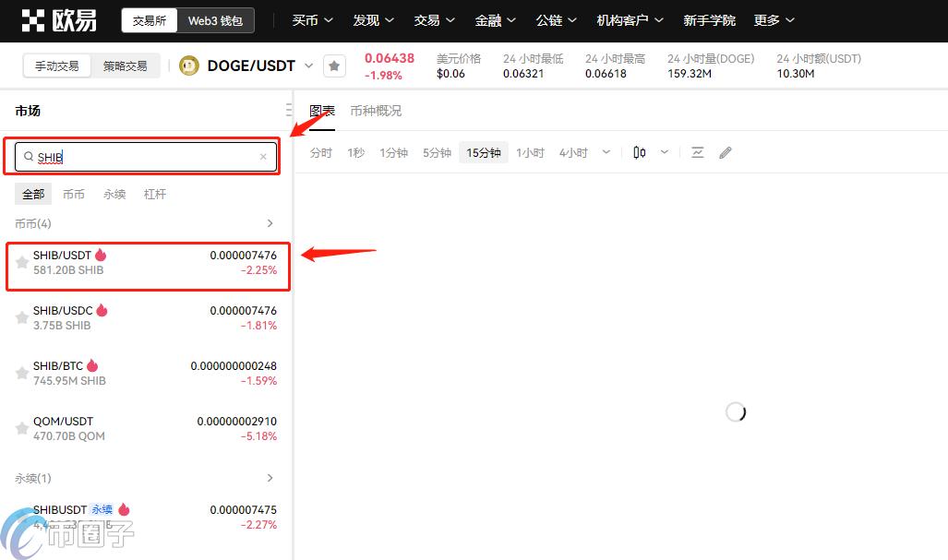Open the SHIBUSDT perpetual contract
The width and height of the screenshot is (948, 560).
tap(146, 517)
